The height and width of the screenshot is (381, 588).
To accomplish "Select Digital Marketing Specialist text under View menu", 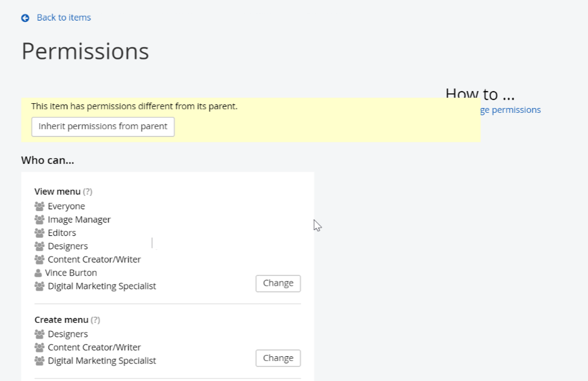I will [102, 286].
